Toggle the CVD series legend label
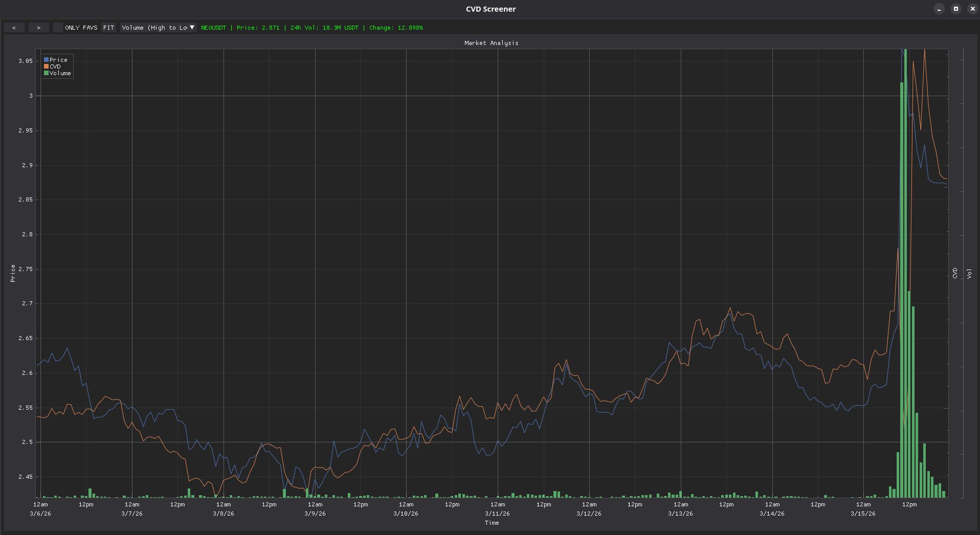The image size is (980, 535). (55, 66)
